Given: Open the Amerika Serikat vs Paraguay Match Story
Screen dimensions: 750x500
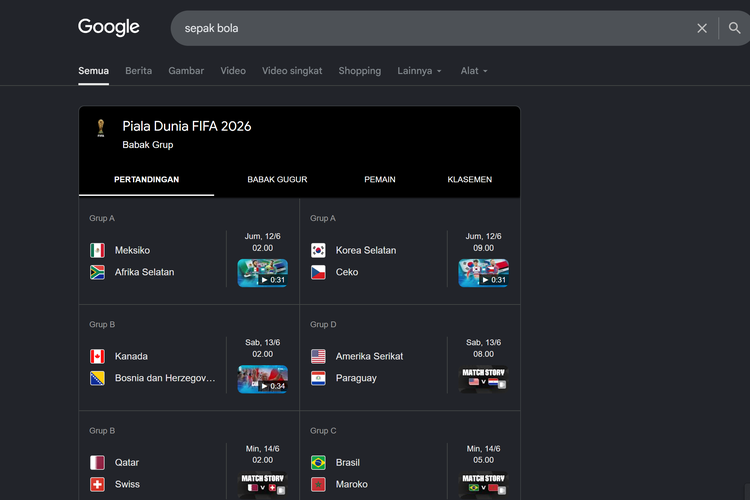Looking at the screenshot, I should point(484,379).
